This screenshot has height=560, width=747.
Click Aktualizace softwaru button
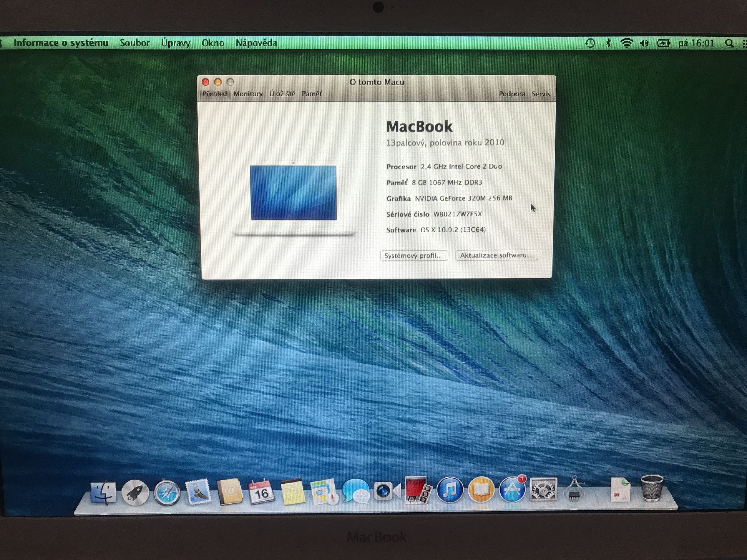[496, 255]
